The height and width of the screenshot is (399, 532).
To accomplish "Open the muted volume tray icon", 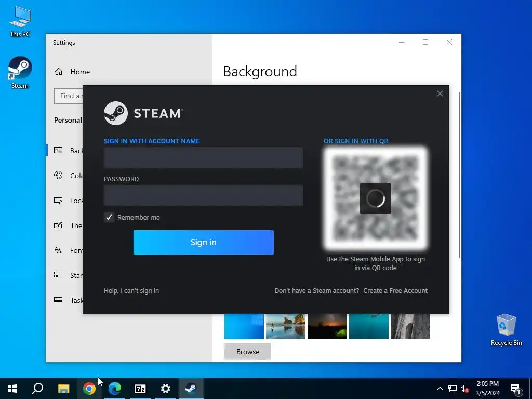I will click(x=465, y=389).
